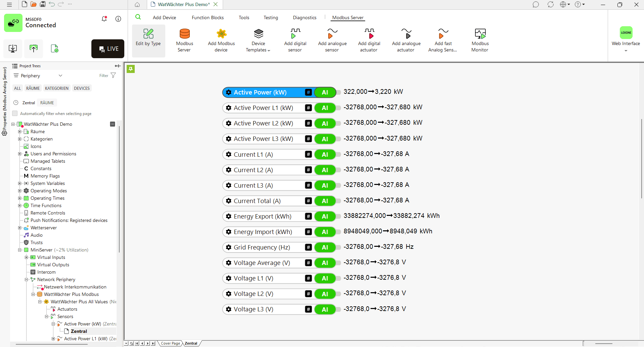Screen dimensions: 644x347
Task: Select Current Total (A) block
Action: [279, 201]
